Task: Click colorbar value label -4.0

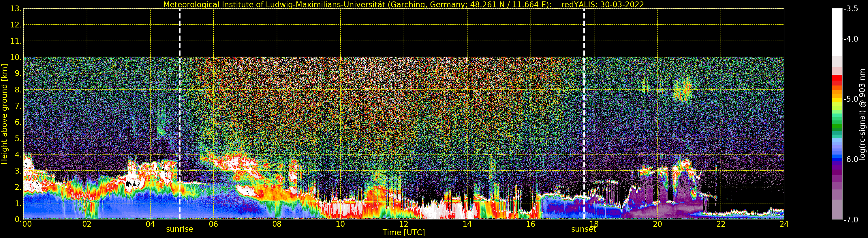Action: [851, 39]
